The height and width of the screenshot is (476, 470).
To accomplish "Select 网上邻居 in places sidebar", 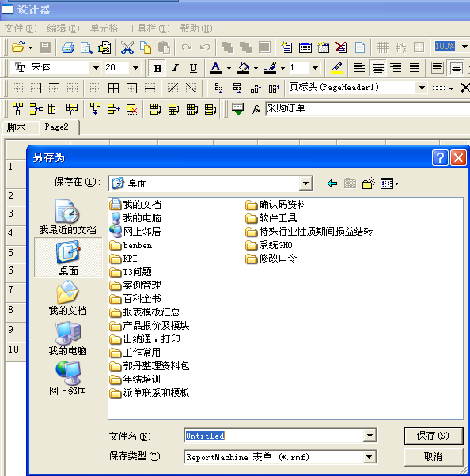I will (68, 378).
